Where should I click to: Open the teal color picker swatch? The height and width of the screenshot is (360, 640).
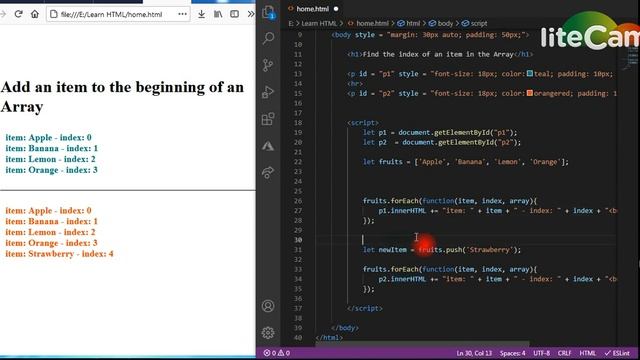point(530,73)
